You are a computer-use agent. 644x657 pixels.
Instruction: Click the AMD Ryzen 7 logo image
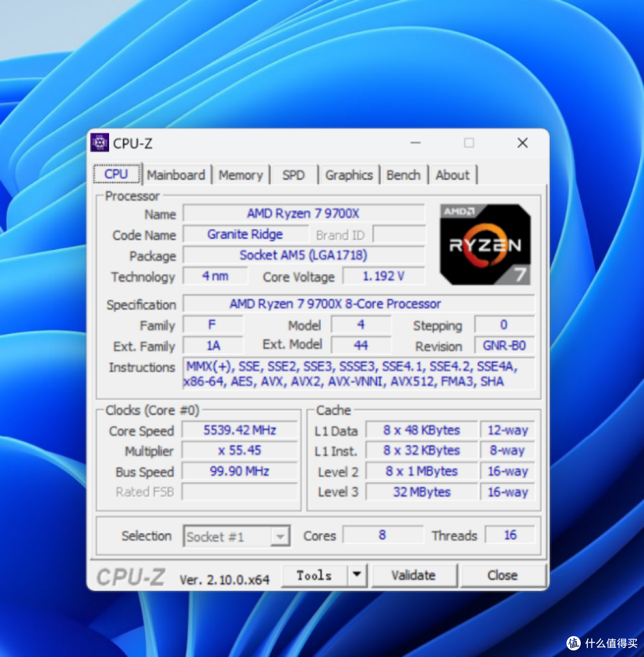pyautogui.click(x=485, y=245)
